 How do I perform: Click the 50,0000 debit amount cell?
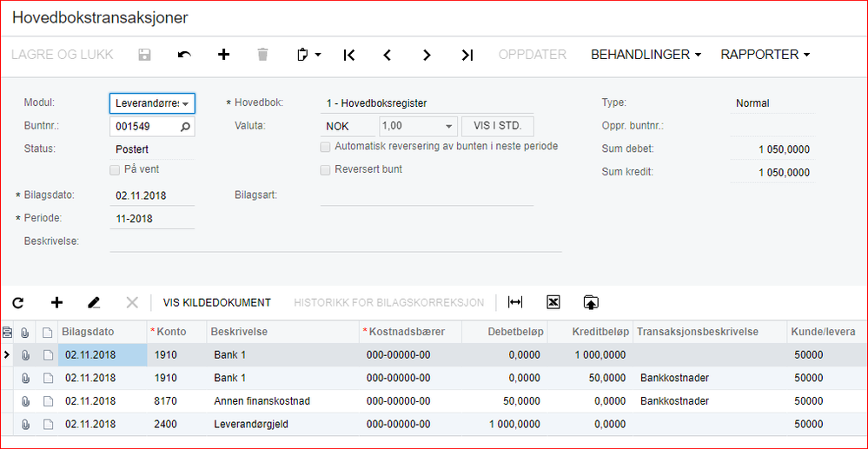tap(505, 401)
